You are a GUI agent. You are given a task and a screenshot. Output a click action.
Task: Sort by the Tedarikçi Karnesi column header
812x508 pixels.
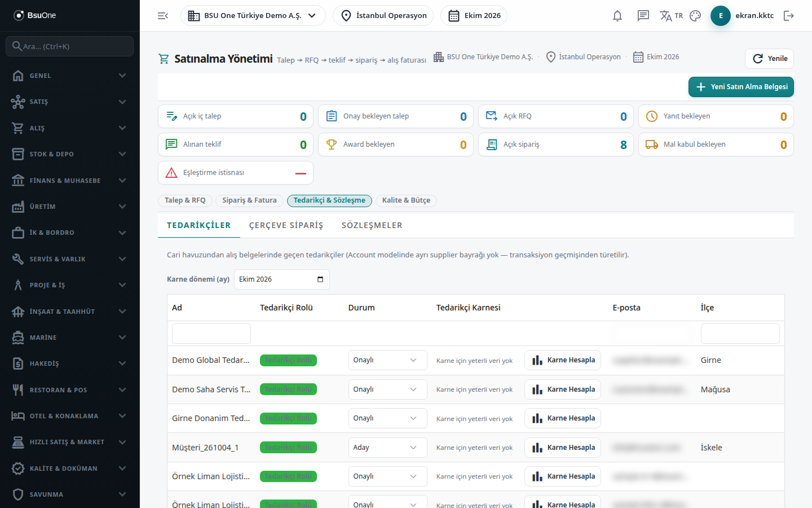[x=469, y=308]
